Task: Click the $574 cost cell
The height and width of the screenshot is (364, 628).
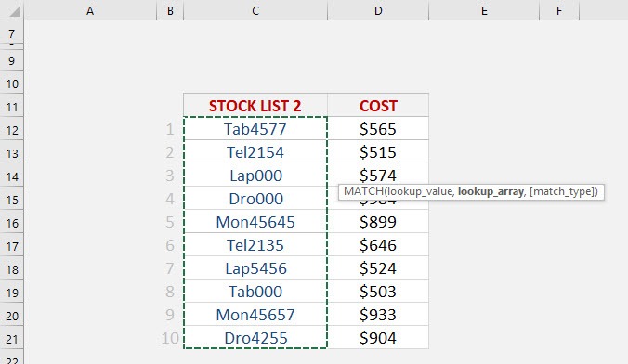Action: [378, 175]
